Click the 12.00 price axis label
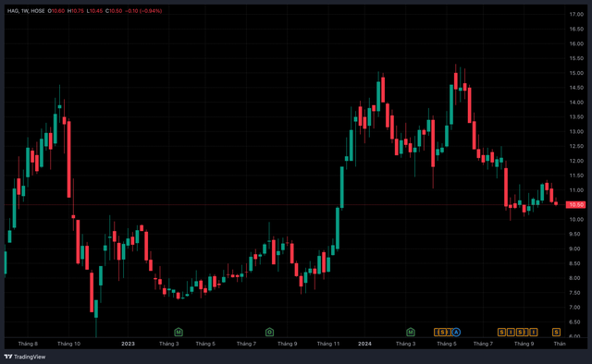Viewport: 592px width, 364px height. (x=576, y=161)
